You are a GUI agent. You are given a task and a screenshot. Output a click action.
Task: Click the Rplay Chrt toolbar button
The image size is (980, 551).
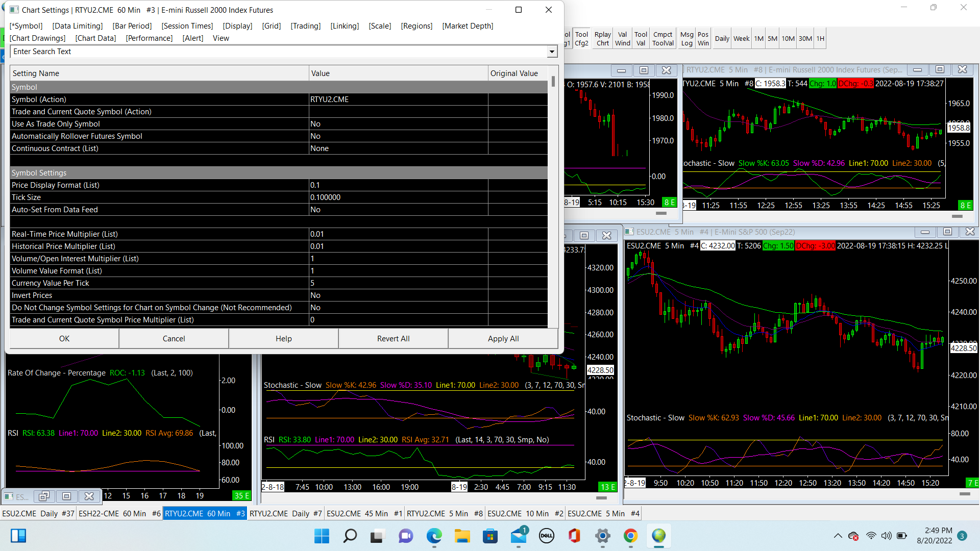[x=602, y=39]
